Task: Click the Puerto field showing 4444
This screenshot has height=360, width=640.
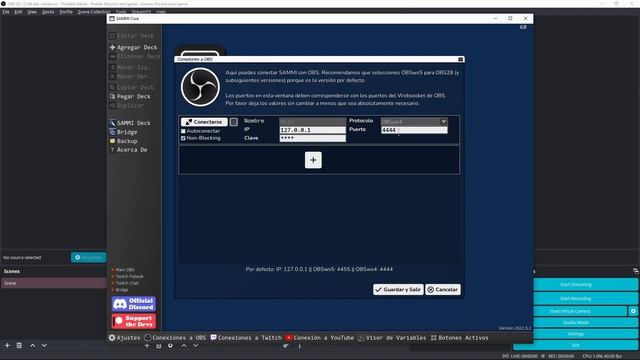Action: tap(414, 130)
